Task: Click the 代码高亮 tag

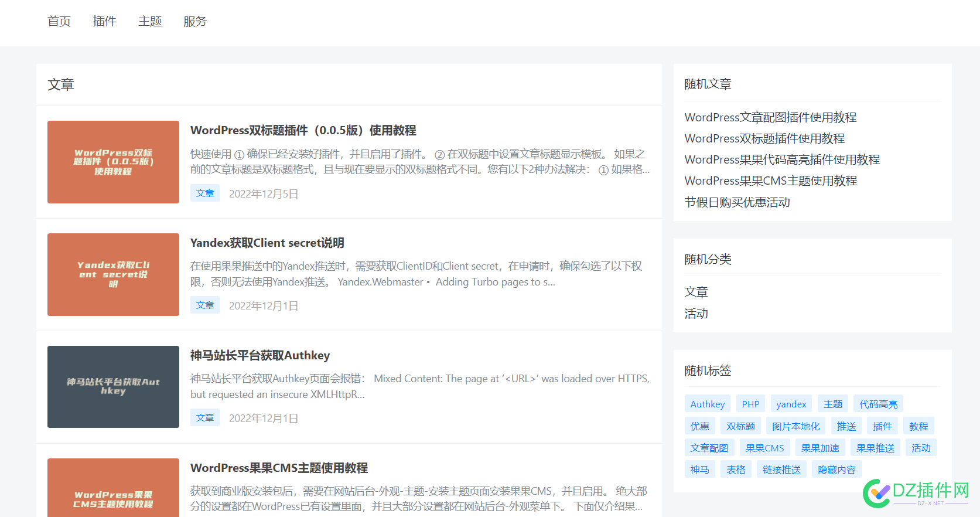Action: coord(879,404)
